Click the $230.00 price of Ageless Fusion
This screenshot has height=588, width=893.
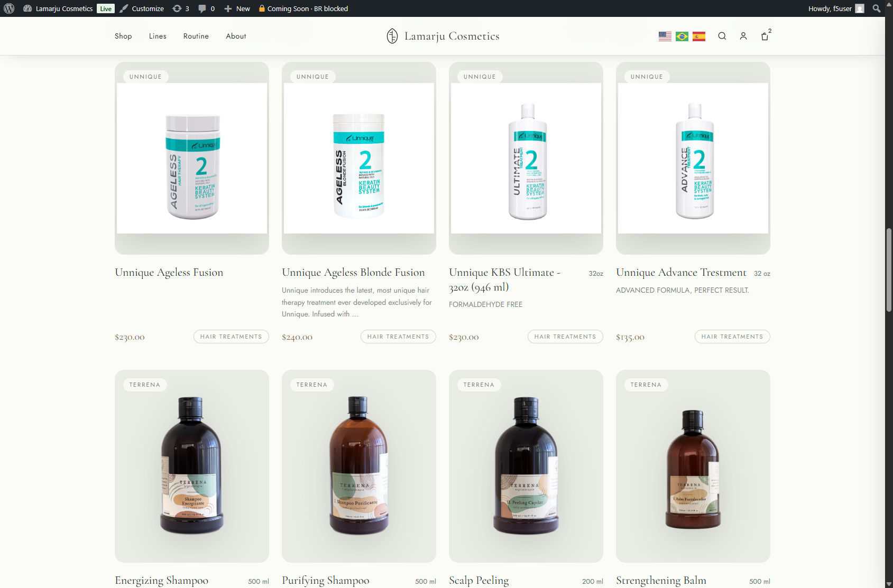130,337
